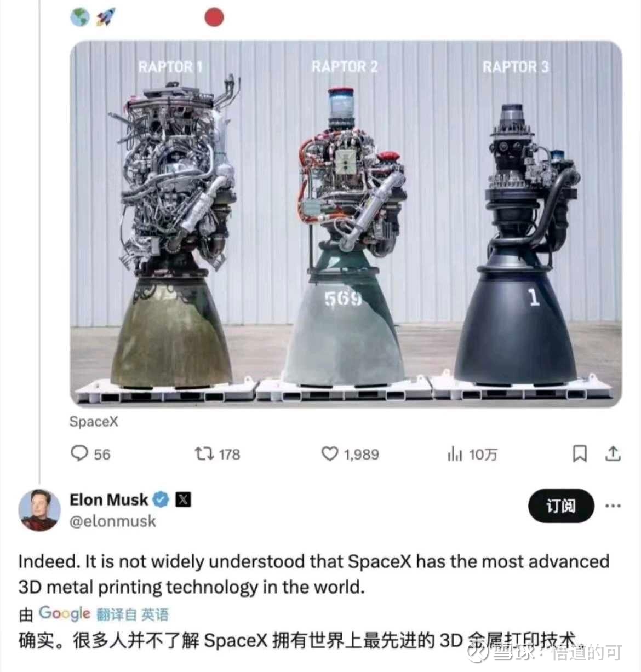Click the globe emoji at top
This screenshot has height=672, width=641.
click(x=80, y=18)
